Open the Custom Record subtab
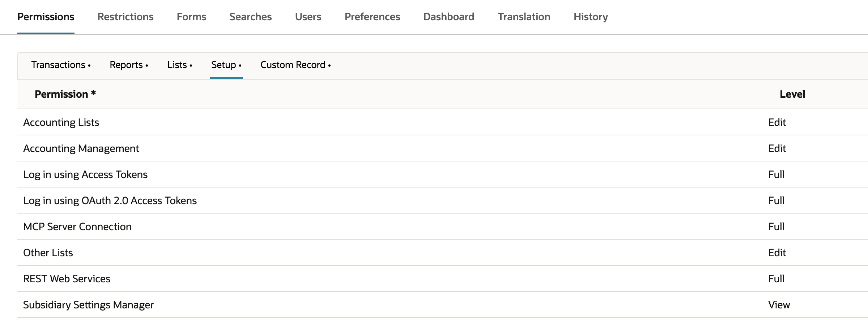 click(295, 65)
